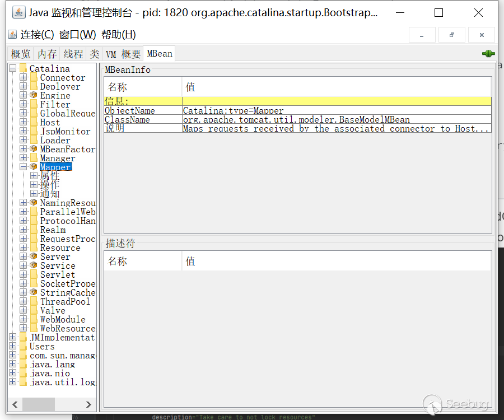Click the MBeanFactory bean icon

[33, 149]
